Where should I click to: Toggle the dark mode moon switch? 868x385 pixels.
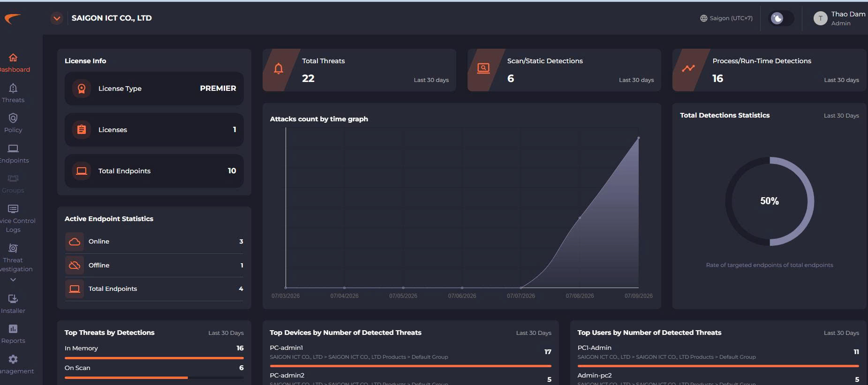coord(782,18)
